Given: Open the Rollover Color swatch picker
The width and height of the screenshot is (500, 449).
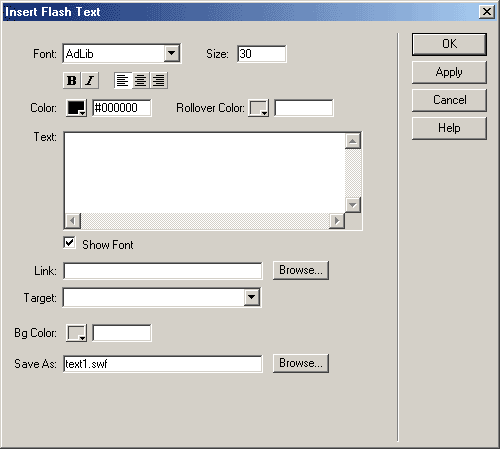Looking at the screenshot, I should [258, 108].
